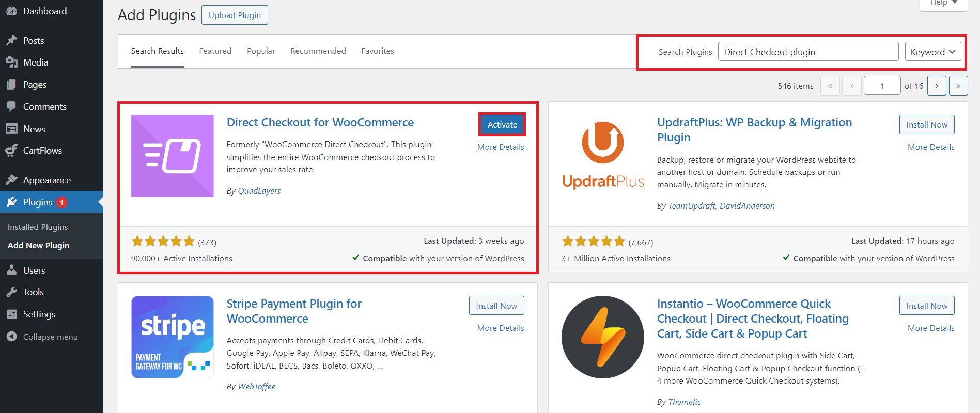Click the Media library icon

point(11,62)
